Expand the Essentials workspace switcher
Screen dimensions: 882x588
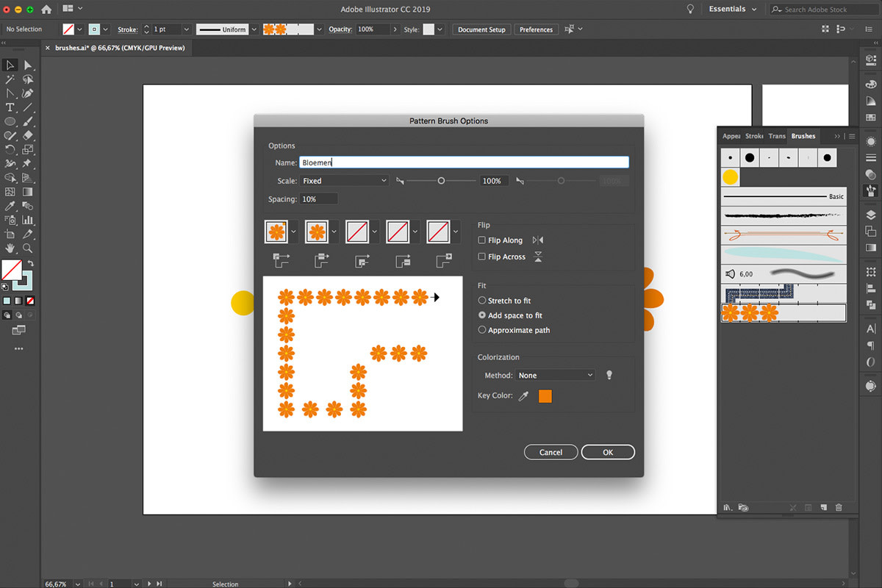click(x=732, y=10)
